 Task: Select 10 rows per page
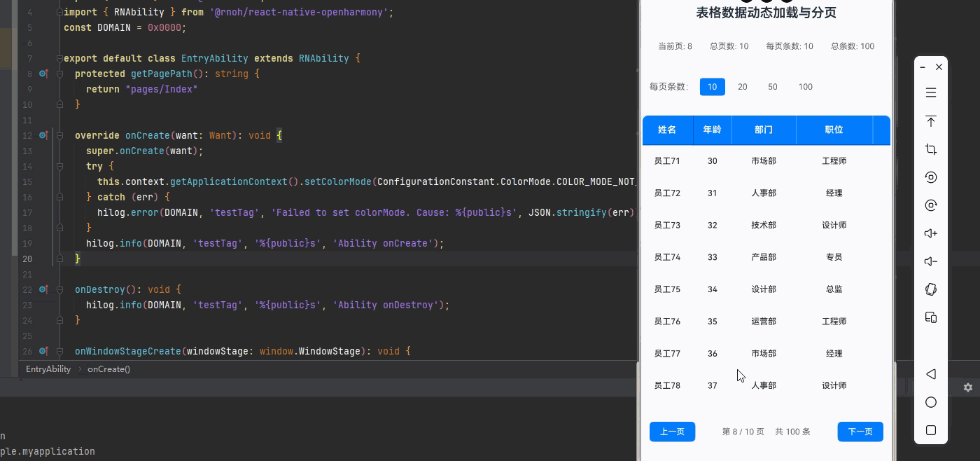point(713,87)
